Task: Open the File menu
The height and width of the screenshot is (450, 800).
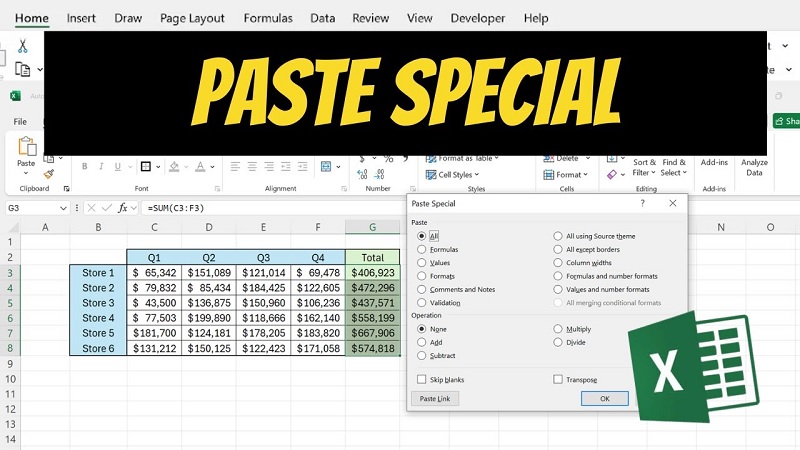Action: (20, 121)
